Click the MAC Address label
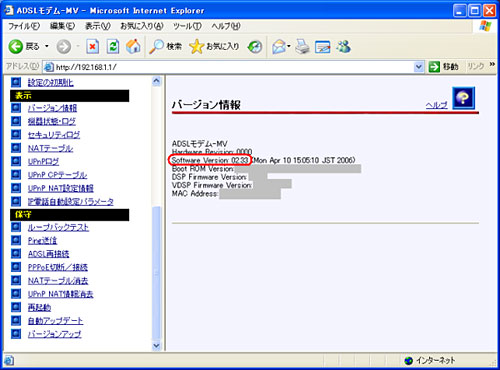Viewport: 500px width, 370px height. (195, 193)
